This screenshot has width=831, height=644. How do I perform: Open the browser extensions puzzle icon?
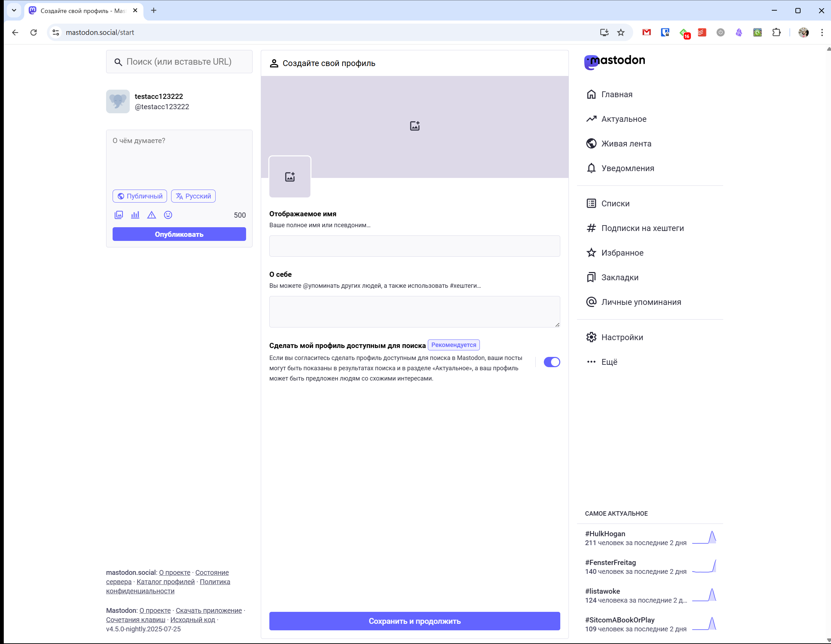(776, 33)
